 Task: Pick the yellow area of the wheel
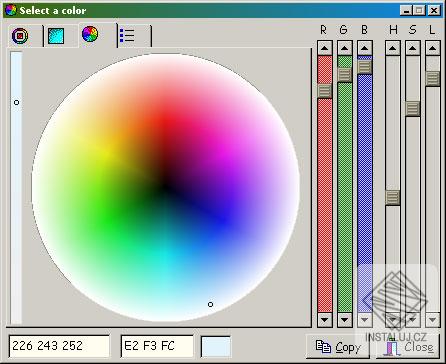tap(107, 154)
